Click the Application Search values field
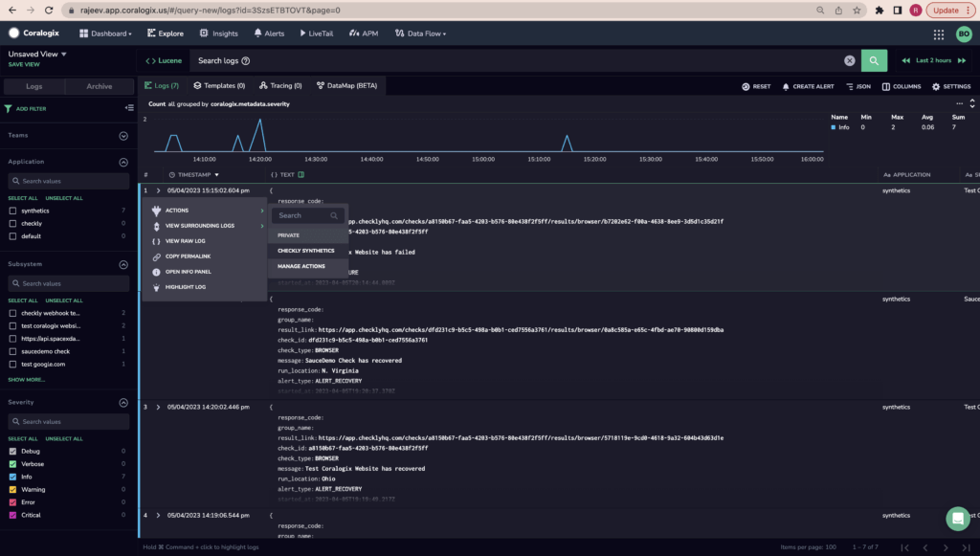The width and height of the screenshot is (980, 556). pos(69,181)
